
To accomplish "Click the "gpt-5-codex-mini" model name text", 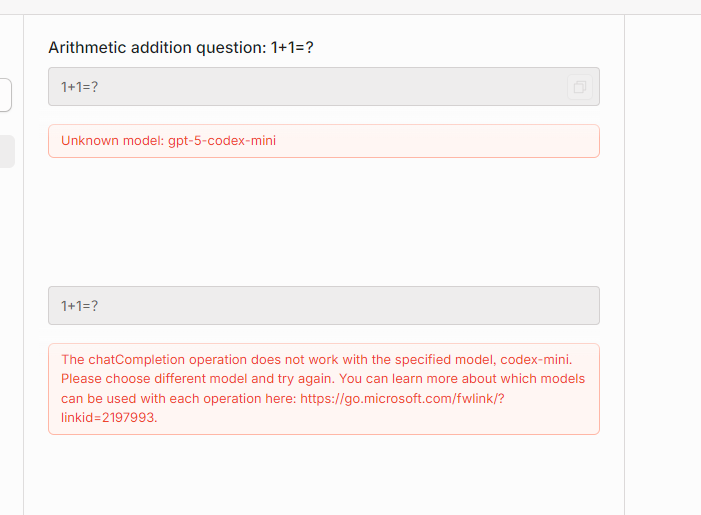I will pos(222,141).
